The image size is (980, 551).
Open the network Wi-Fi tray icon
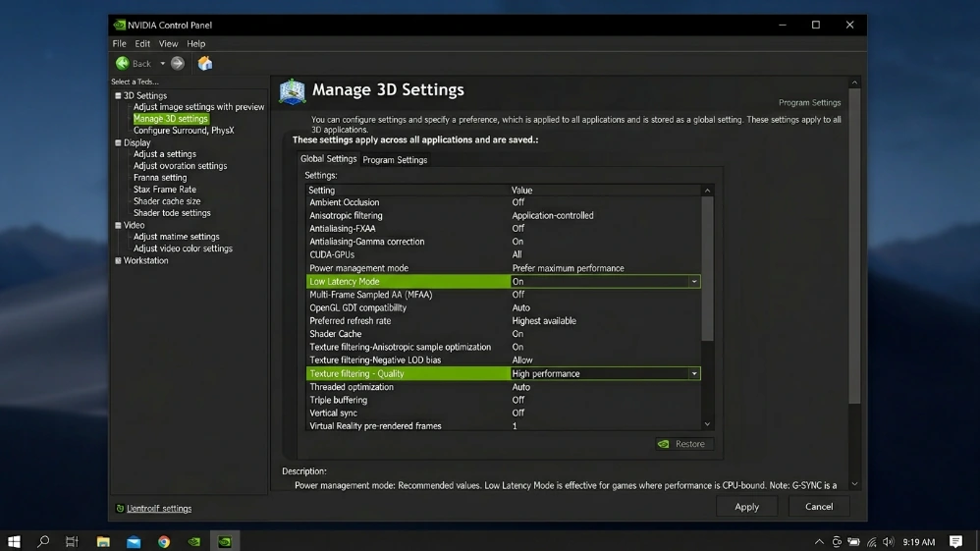872,541
